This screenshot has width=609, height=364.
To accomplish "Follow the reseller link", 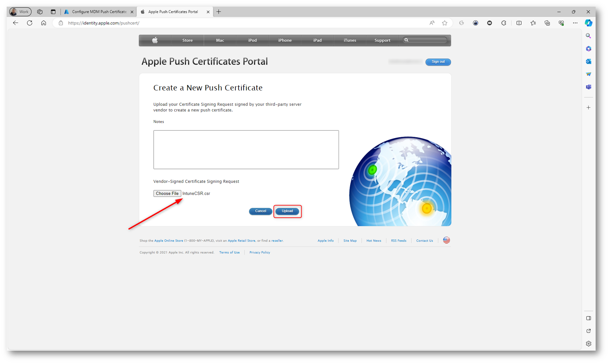I will 277,241.
